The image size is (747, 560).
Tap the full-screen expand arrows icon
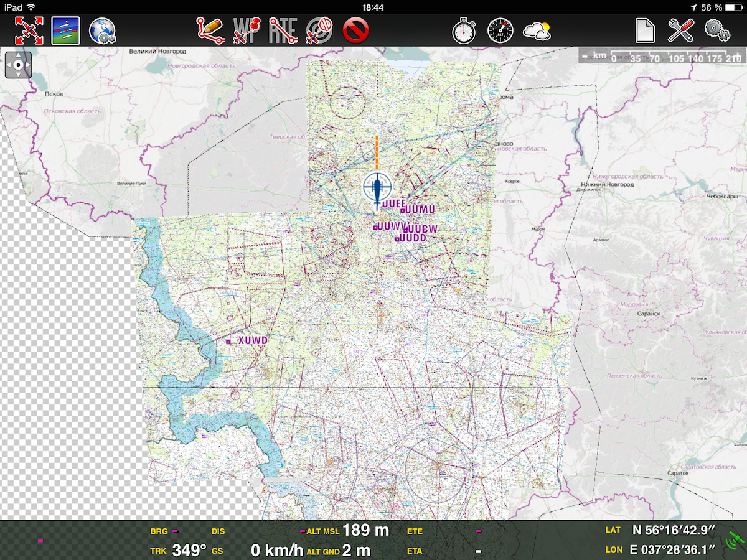click(x=29, y=30)
